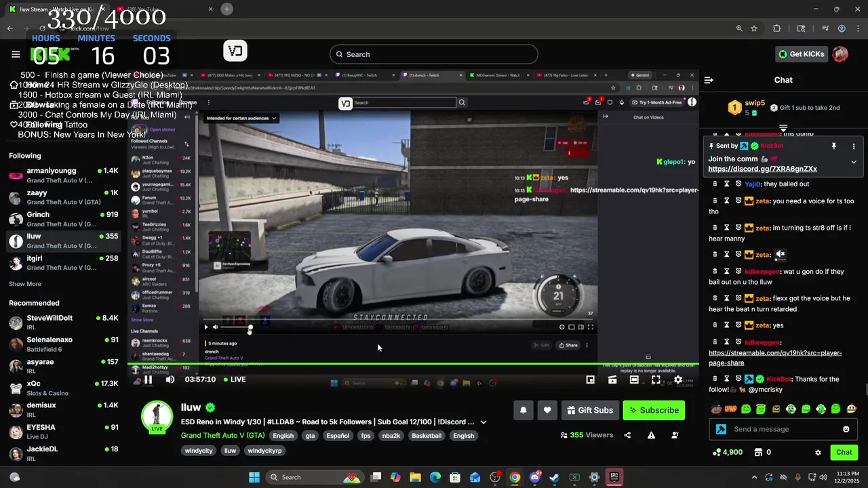Open chat settings gear icon
This screenshot has width=868, height=488.
click(x=818, y=452)
